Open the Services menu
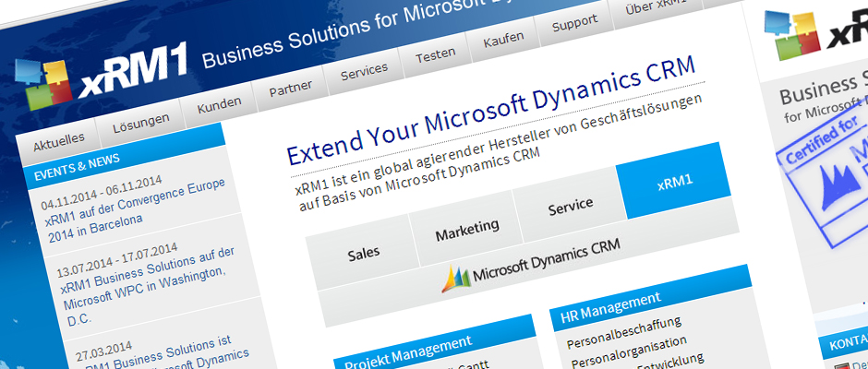This screenshot has width=868, height=369. [364, 73]
